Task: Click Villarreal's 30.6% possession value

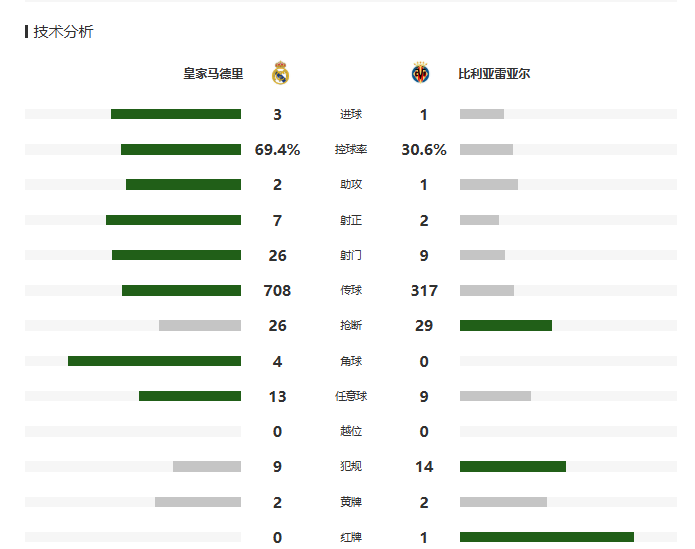Action: click(424, 150)
